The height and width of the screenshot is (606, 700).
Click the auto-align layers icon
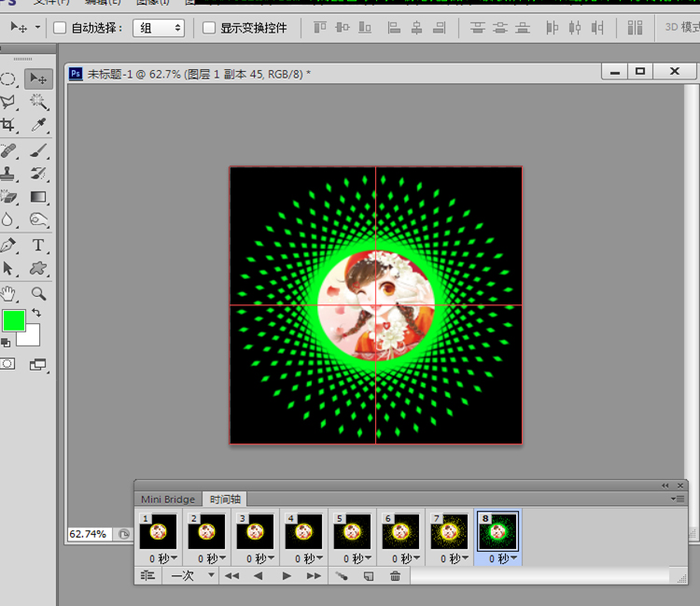(x=635, y=28)
